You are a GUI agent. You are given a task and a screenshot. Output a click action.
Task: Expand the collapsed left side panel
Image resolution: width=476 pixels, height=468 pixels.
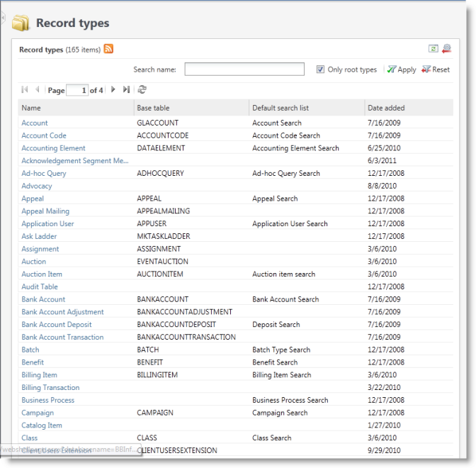(x=2, y=16)
